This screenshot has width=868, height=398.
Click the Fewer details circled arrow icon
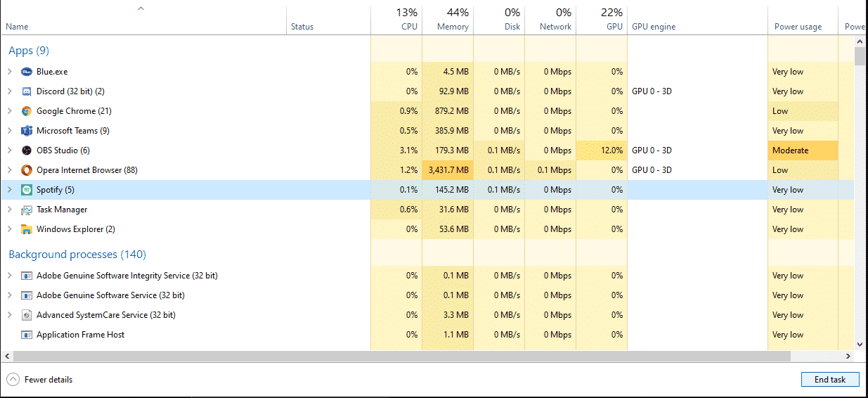(13, 380)
